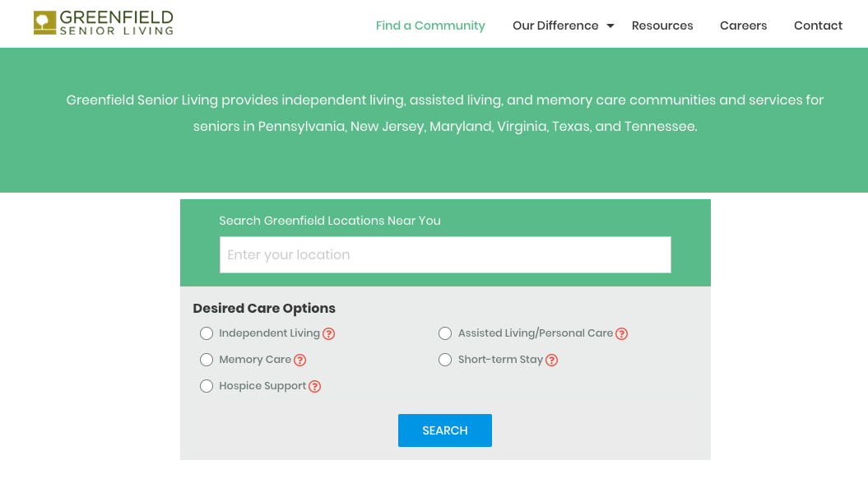Screen dimensions: 868x484
Task: Focus the Enter your location field
Action: (445, 254)
